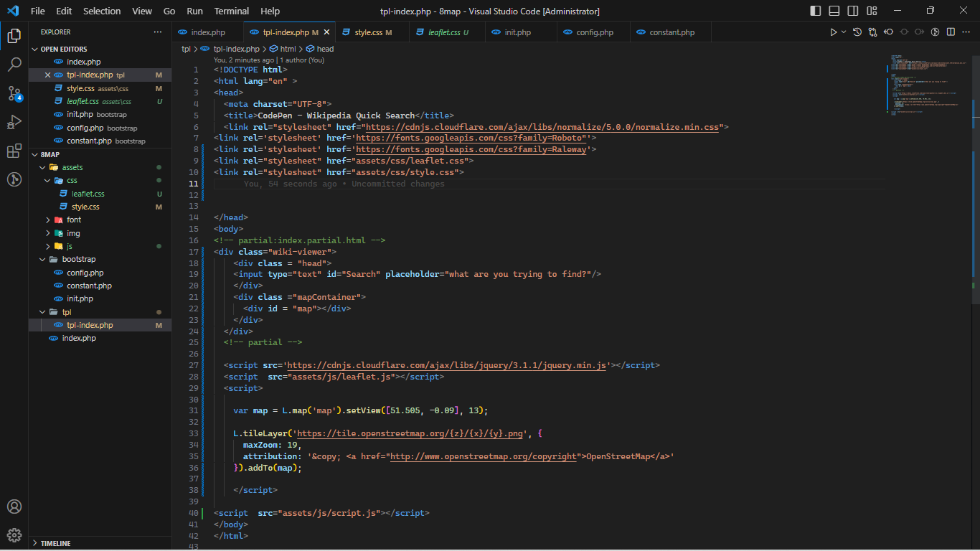The height and width of the screenshot is (551, 980).
Task: Click the tpl breadcrumb segment
Action: coord(186,49)
